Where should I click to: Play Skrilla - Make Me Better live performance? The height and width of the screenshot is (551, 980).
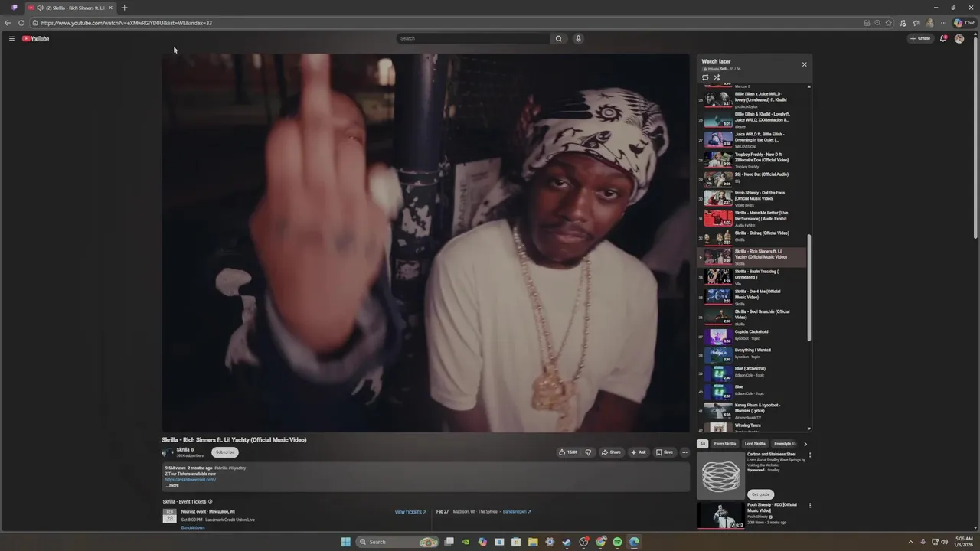[x=754, y=219]
